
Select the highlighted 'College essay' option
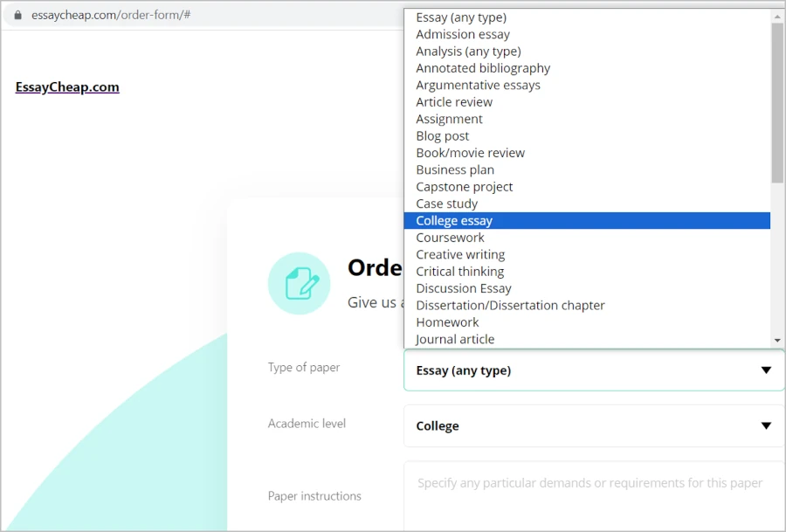(587, 221)
